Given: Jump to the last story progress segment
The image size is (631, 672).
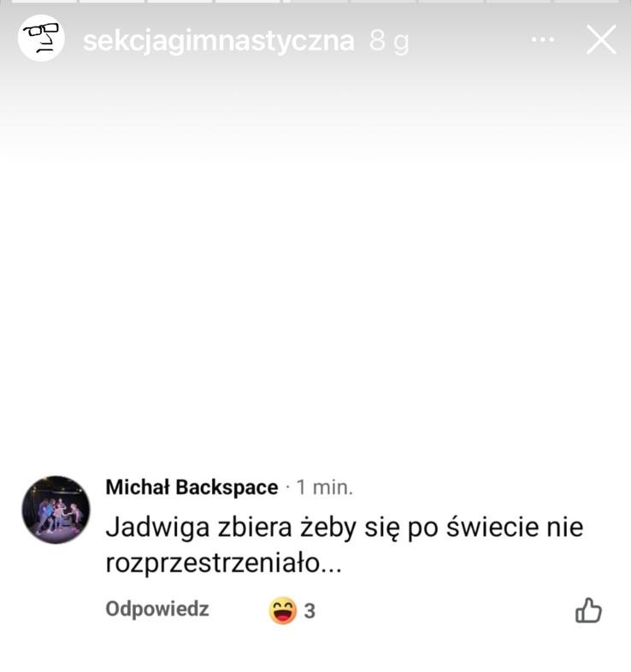Looking at the screenshot, I should (587, 2).
